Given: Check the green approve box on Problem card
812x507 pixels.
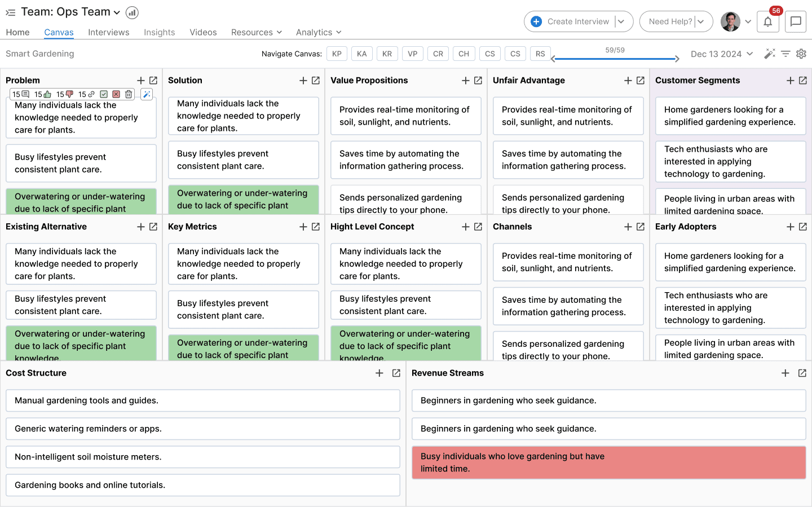Looking at the screenshot, I should tap(104, 94).
